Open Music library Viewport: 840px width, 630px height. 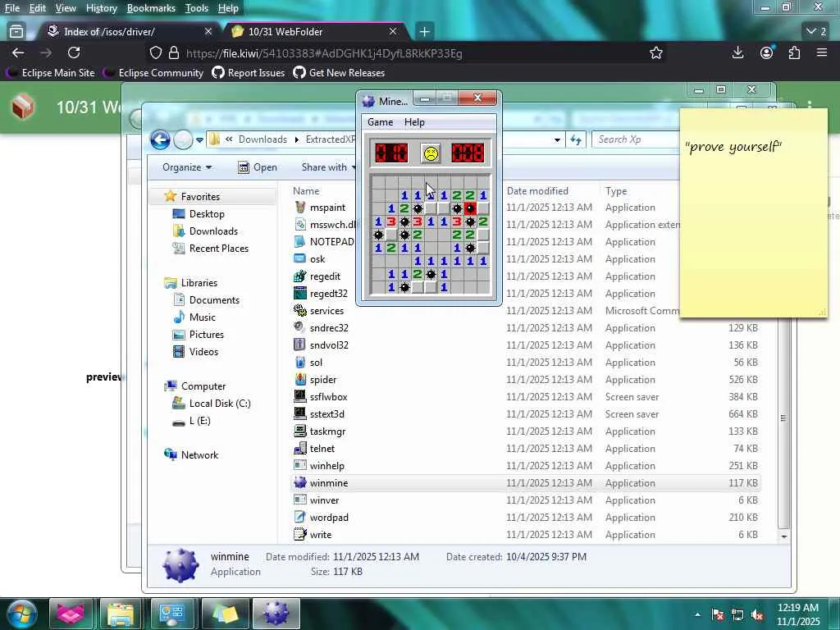(x=202, y=317)
